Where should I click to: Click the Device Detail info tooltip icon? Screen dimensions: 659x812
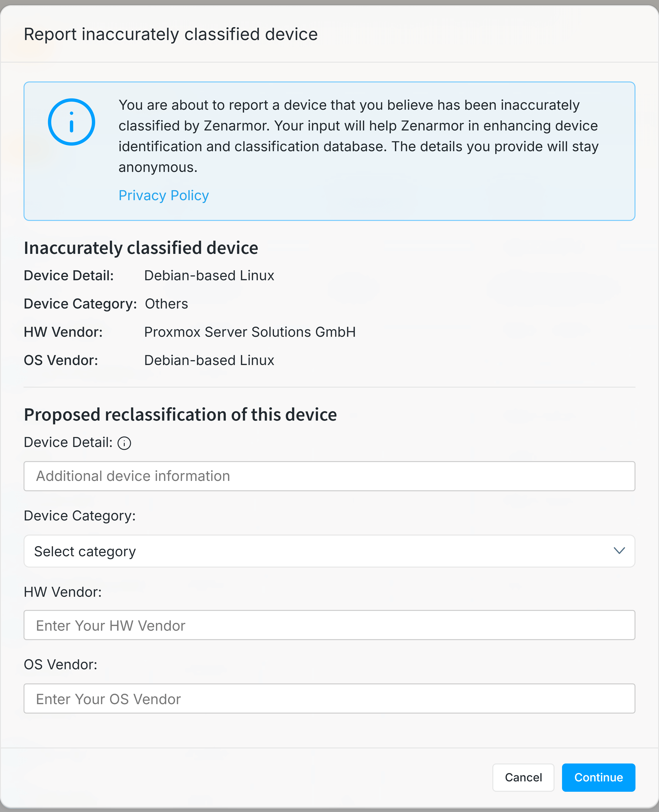(124, 443)
